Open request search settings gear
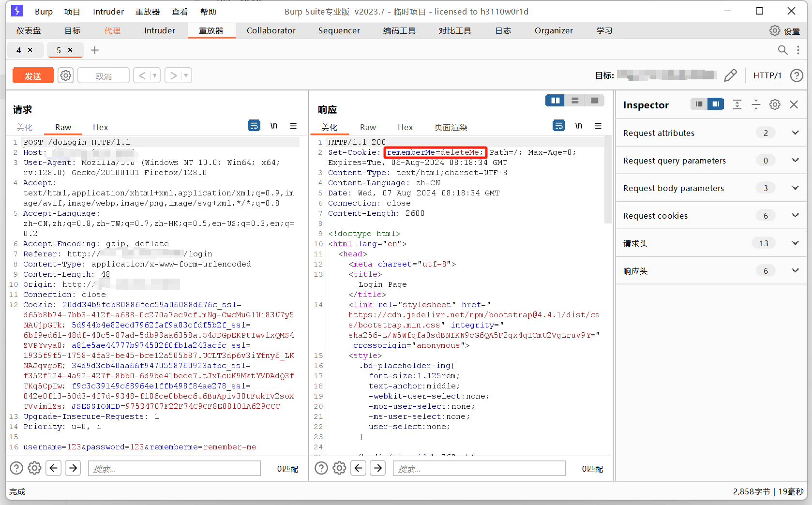This screenshot has width=812, height=505. click(34, 468)
